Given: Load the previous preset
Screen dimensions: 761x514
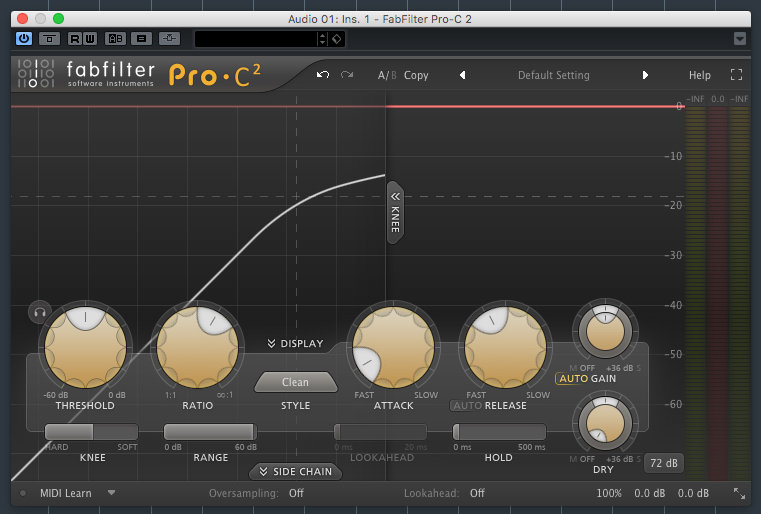Looking at the screenshot, I should [x=462, y=75].
